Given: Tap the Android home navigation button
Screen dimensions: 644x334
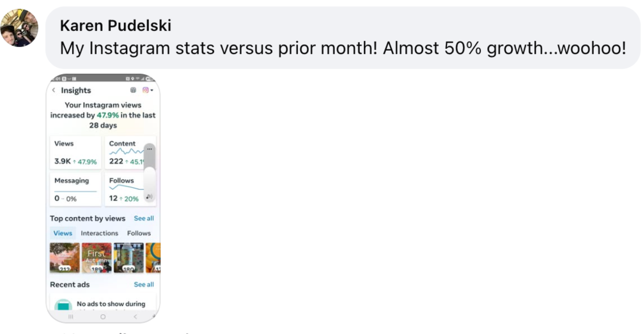Looking at the screenshot, I should pos(103,317).
